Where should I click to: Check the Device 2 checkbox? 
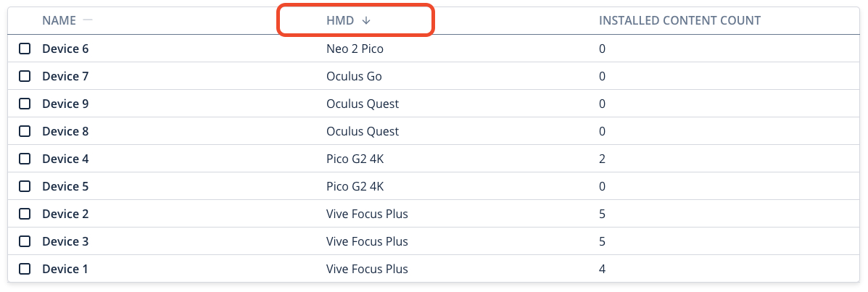pos(25,214)
